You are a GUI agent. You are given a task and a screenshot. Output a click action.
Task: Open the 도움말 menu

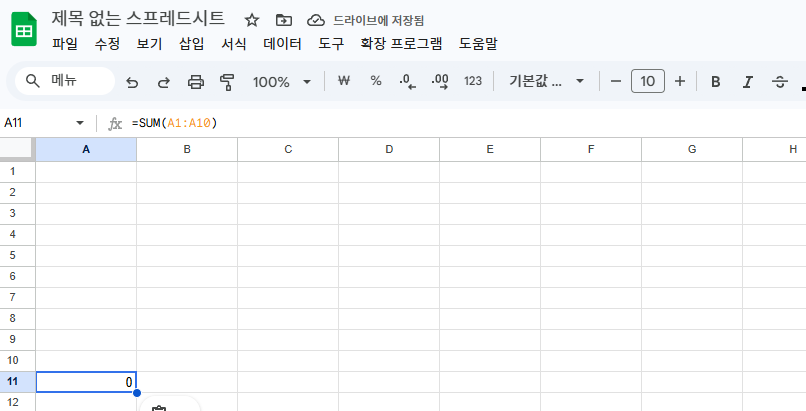pos(478,44)
